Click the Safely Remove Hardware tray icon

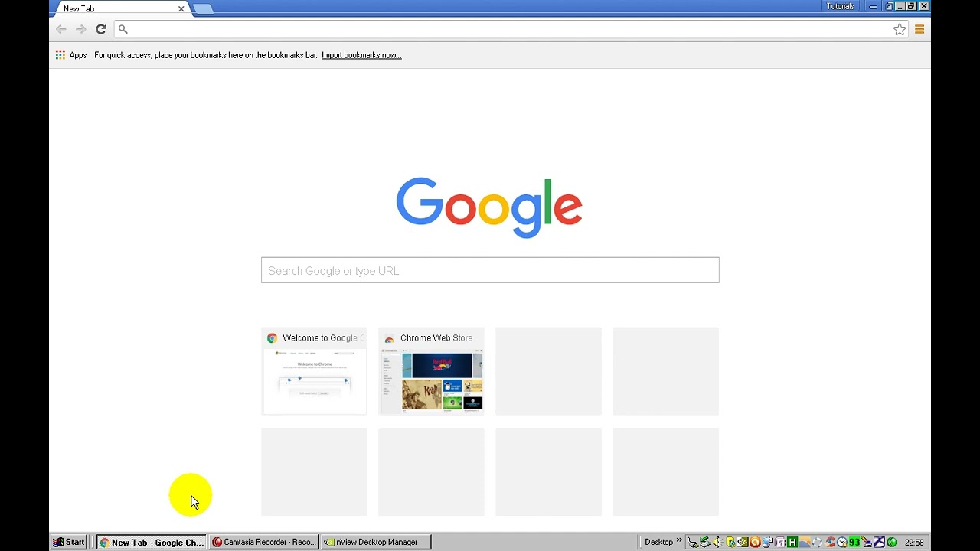point(704,542)
